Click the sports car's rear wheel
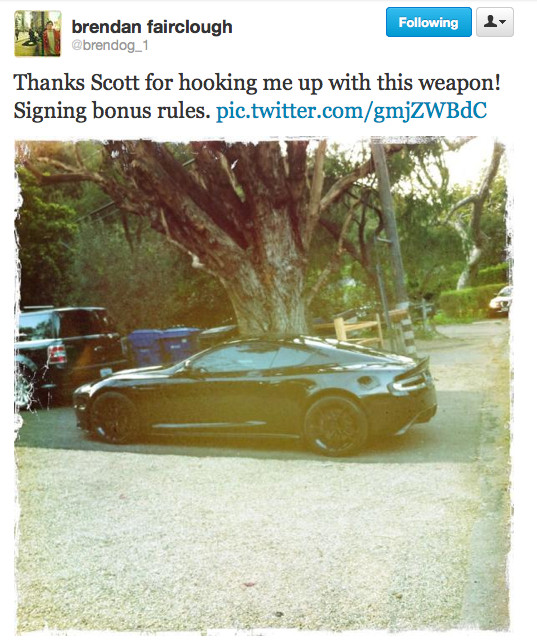 pyautogui.click(x=335, y=426)
